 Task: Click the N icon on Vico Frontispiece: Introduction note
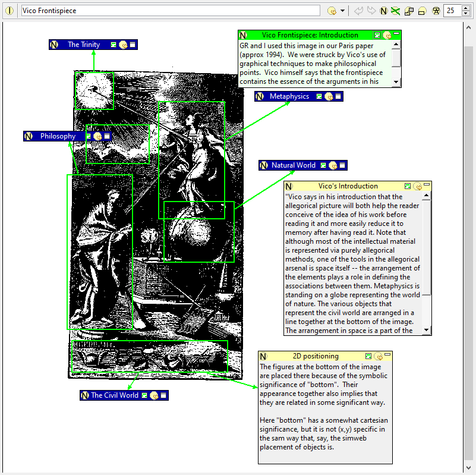243,35
